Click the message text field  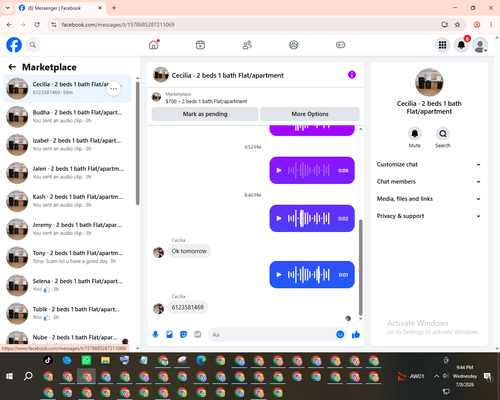point(272,334)
